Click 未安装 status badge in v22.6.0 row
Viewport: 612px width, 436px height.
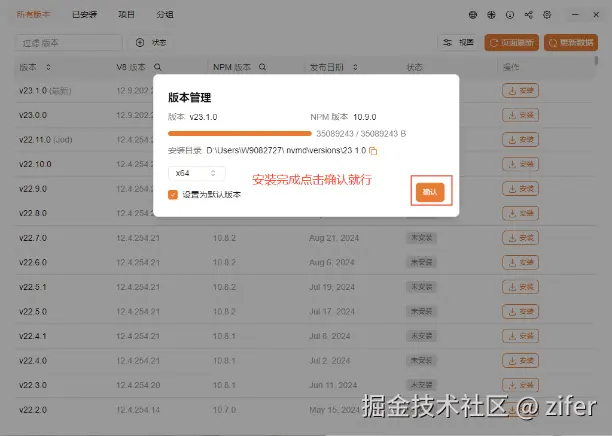pos(421,262)
